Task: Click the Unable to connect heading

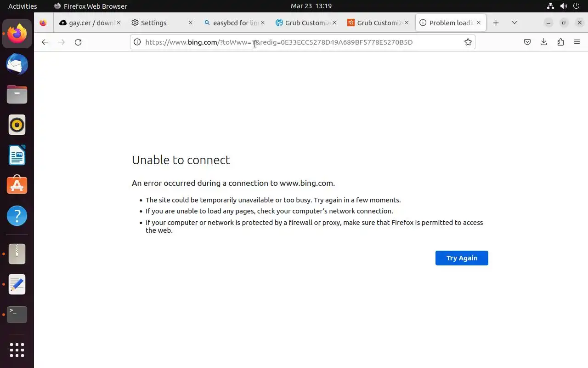Action: coord(181,160)
